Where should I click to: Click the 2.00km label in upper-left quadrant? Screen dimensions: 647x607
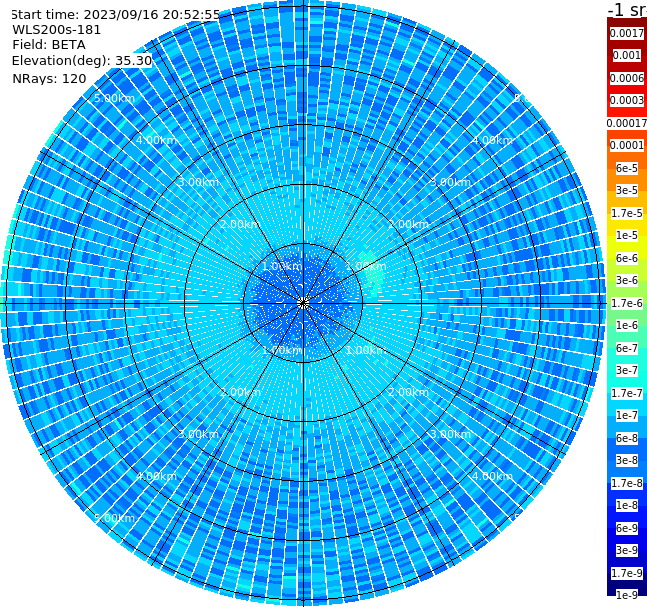[x=240, y=224]
